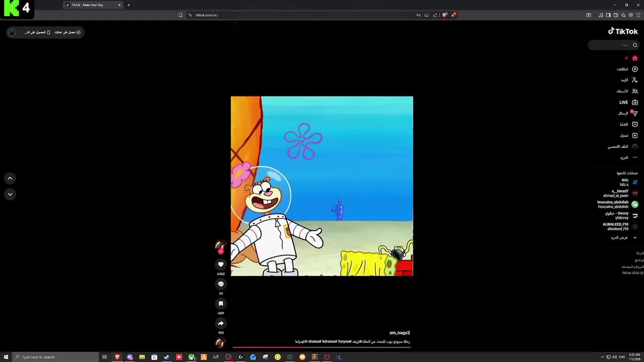The width and height of the screenshot is (644, 362).
Task: Open followed account ahmad_al_yasin
Action: tap(621, 194)
